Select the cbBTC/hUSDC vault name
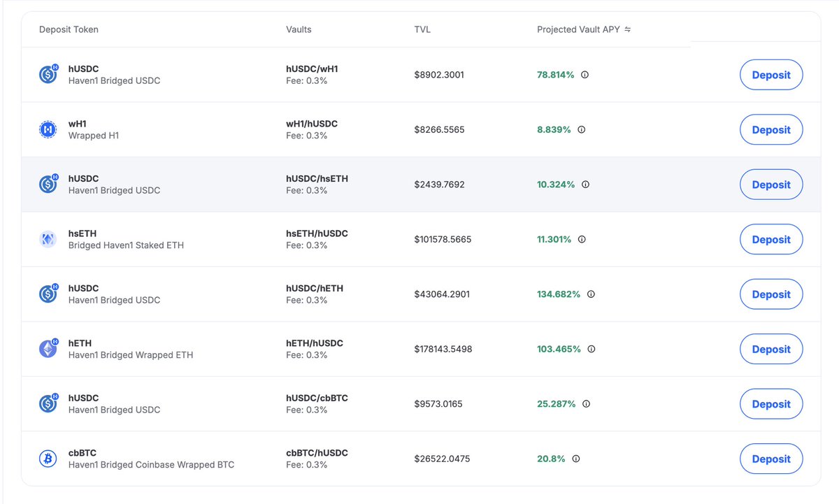Viewport: 839px width, 504px height. (x=317, y=453)
